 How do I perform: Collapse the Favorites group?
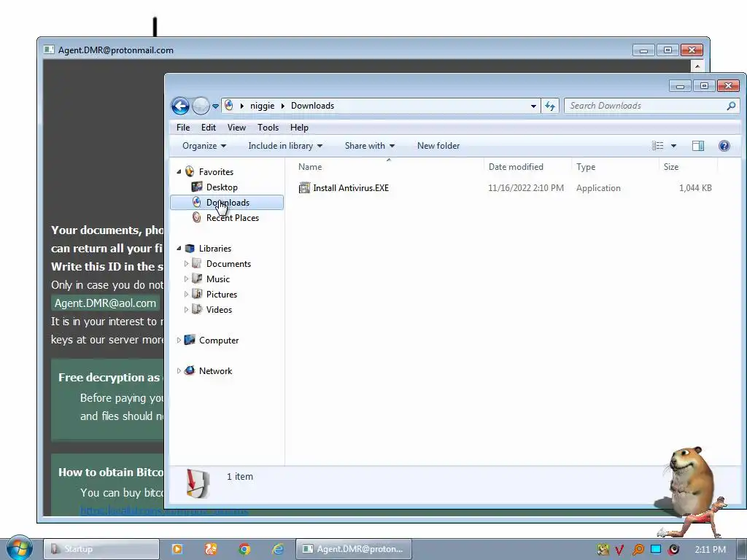pos(179,172)
